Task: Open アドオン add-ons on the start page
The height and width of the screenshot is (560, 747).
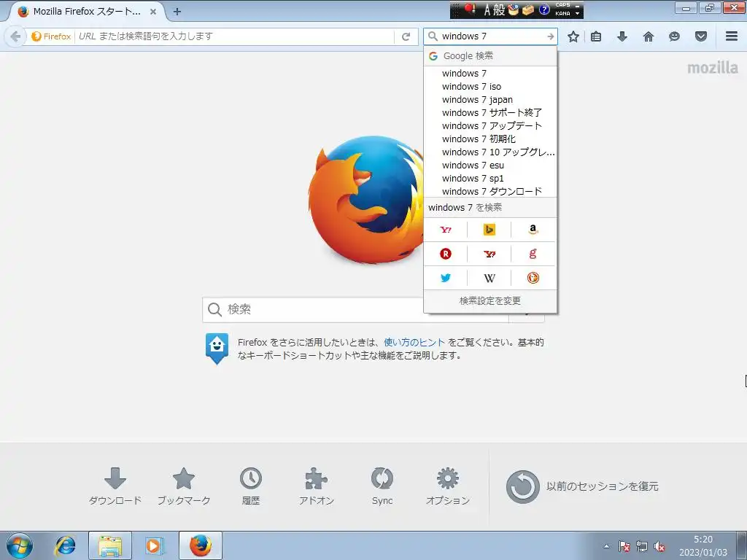Action: coord(317,486)
